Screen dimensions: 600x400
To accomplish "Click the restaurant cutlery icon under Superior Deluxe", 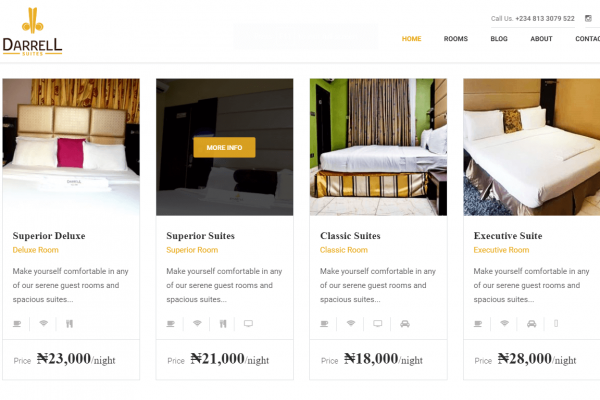I will click(69, 324).
